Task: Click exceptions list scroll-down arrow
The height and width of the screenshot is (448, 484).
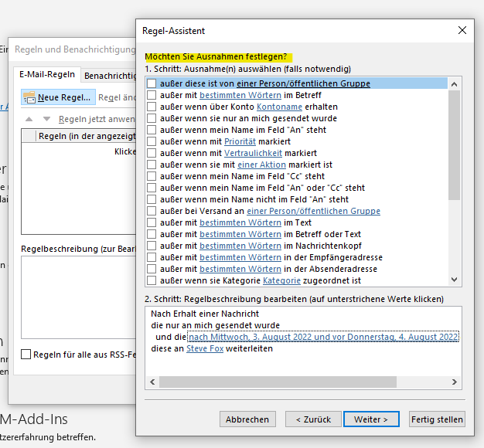Action: [x=454, y=280]
